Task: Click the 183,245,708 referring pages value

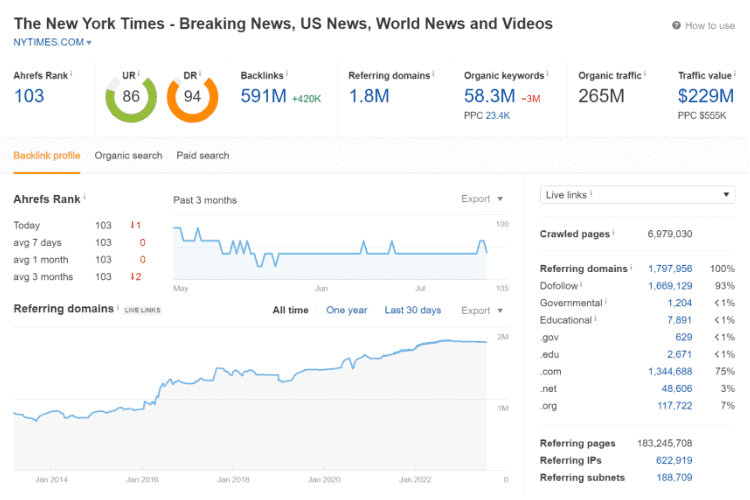Action: (x=664, y=444)
